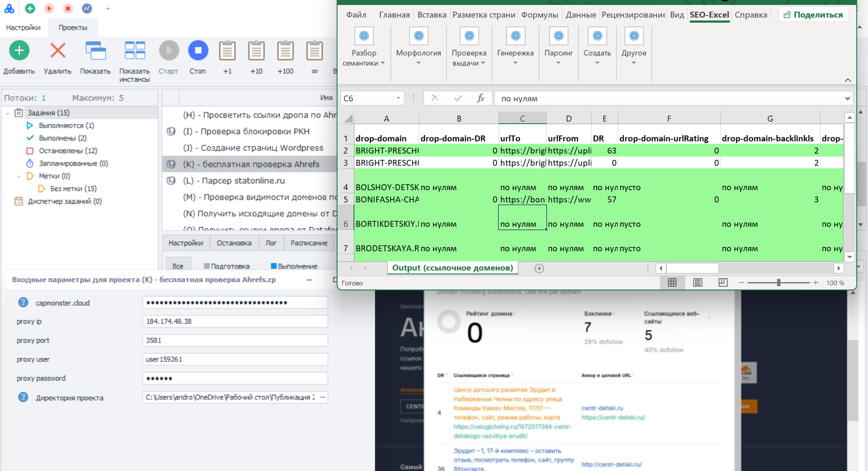Screen dimensions: 868x471
Task: Open the Лог tab
Action: (x=271, y=243)
